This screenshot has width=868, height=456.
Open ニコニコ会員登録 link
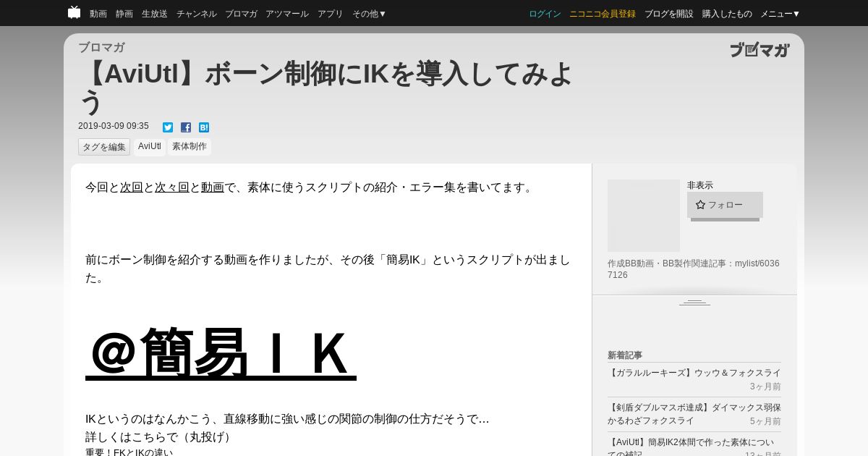tap(603, 14)
